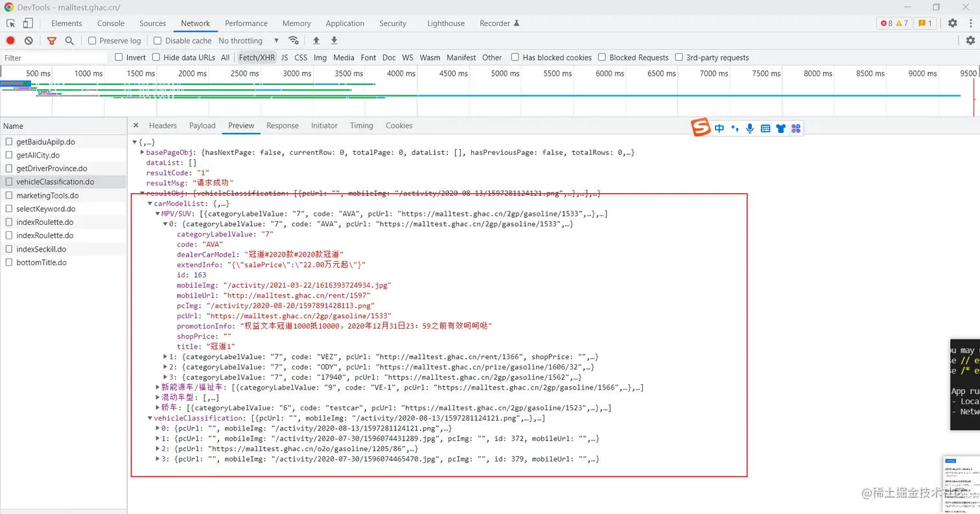
Task: Toggle the Sogou punctuation mode icon
Action: [x=735, y=128]
